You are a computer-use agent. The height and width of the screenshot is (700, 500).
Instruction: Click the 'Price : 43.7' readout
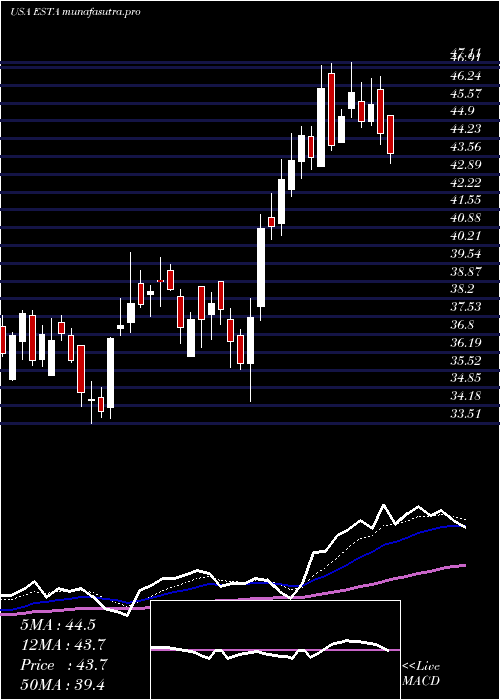(63, 665)
